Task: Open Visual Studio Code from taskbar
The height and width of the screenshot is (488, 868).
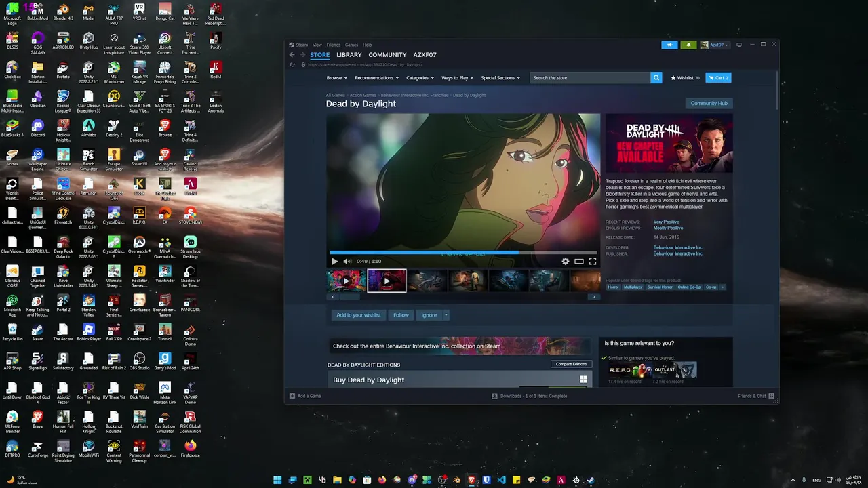Action: 501,480
